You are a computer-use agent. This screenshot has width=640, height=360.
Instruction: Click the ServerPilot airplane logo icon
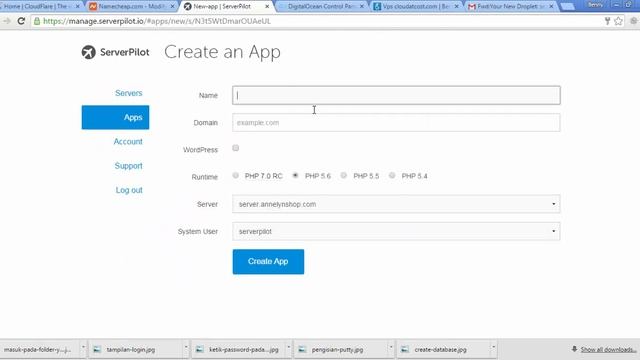click(89, 52)
